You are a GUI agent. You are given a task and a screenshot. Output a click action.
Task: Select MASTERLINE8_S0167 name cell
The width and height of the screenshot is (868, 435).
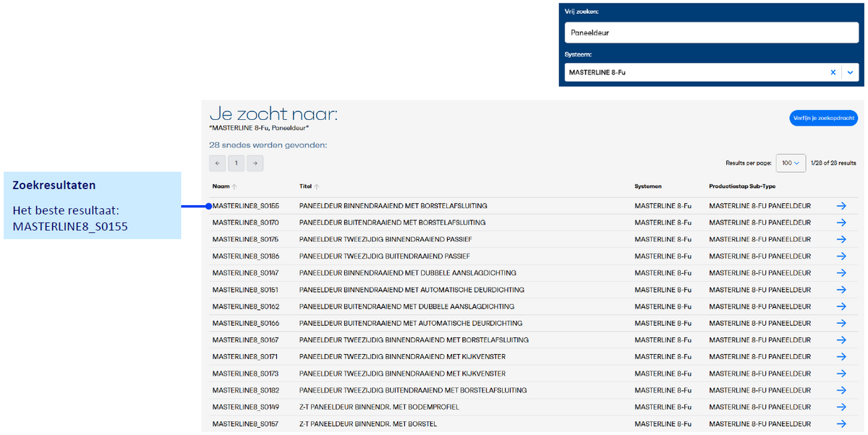(246, 340)
